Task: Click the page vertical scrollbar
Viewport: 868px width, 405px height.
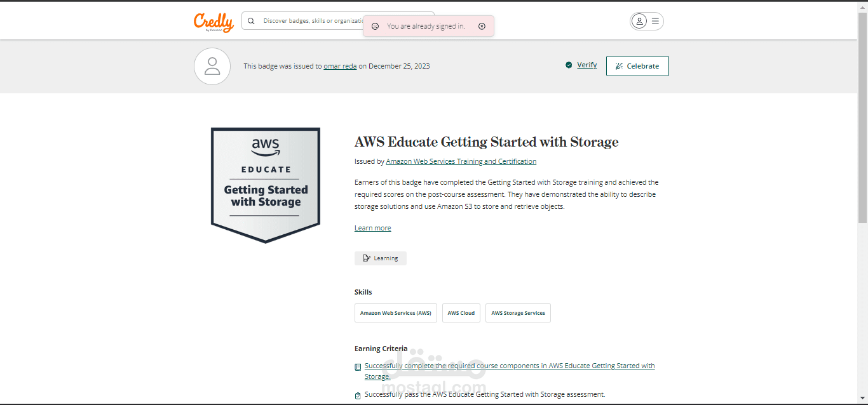Action: pyautogui.click(x=862, y=127)
